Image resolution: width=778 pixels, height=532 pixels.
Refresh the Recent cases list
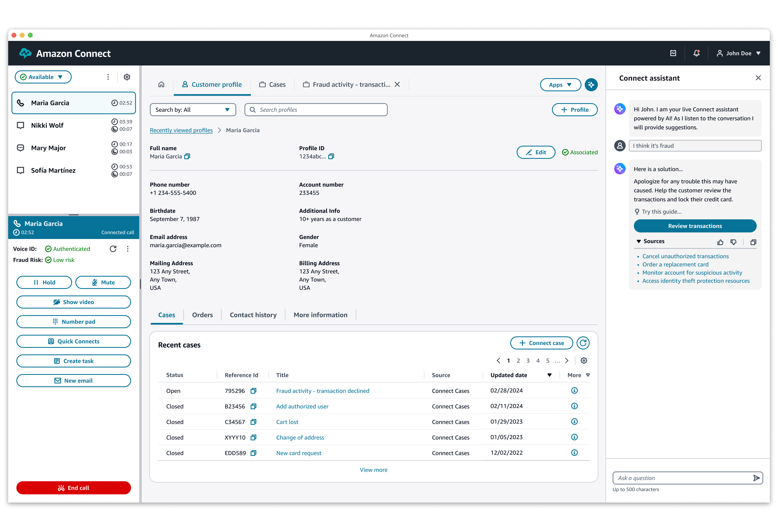[583, 343]
